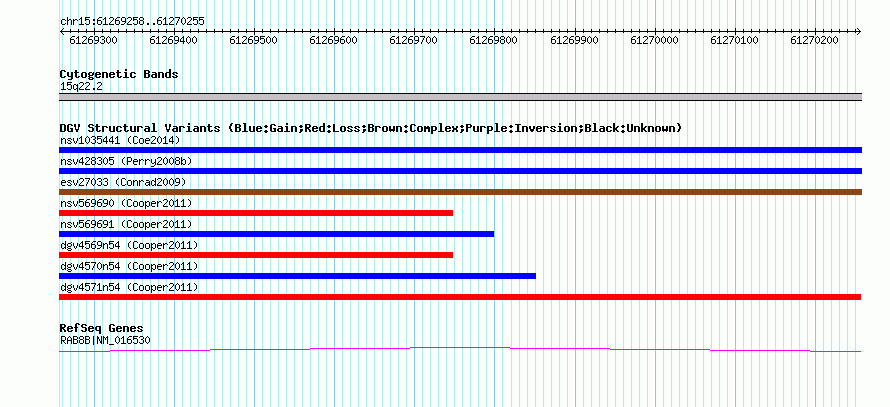
Task: Select the magenta RAB8B gene line
Action: [x=460, y=349]
